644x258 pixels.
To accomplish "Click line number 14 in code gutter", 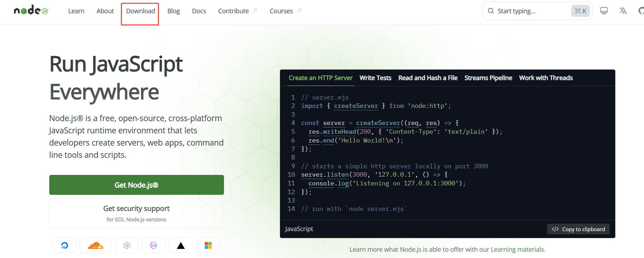I will [x=291, y=209].
